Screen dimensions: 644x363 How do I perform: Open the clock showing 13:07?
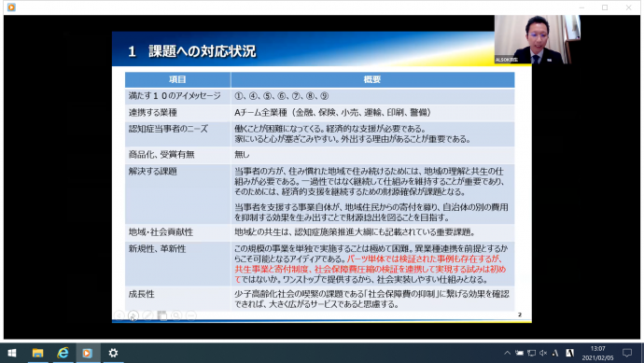point(598,353)
